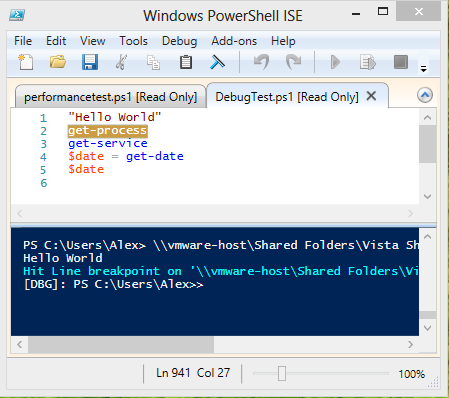The width and height of the screenshot is (449, 398).
Task: Click console pane scroll down arrow
Action: point(427,328)
